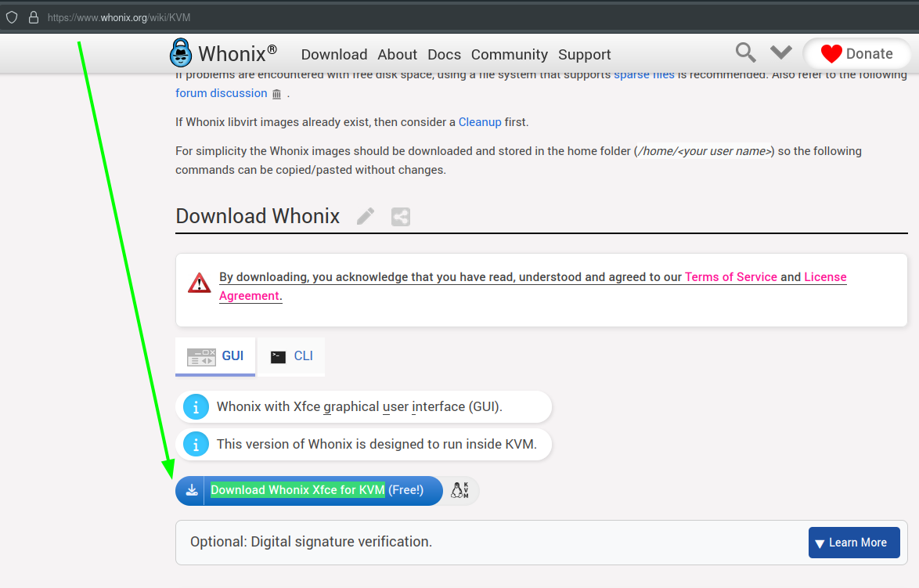The width and height of the screenshot is (919, 588).
Task: Switch to the GUI tab
Action: [x=215, y=355]
